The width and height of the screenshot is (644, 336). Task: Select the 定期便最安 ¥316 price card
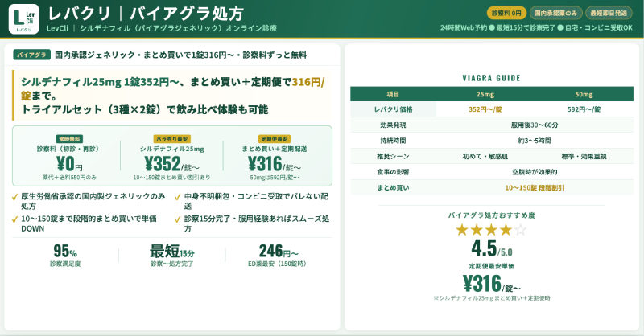[x=275, y=158]
